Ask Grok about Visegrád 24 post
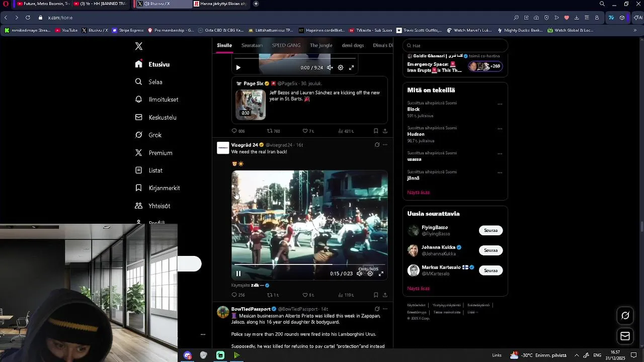This screenshot has width=644, height=362. (x=377, y=145)
